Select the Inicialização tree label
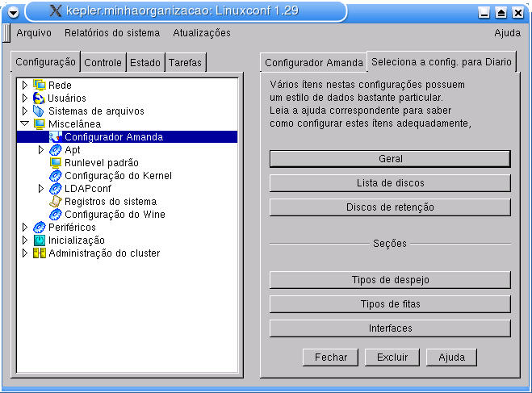 point(77,240)
